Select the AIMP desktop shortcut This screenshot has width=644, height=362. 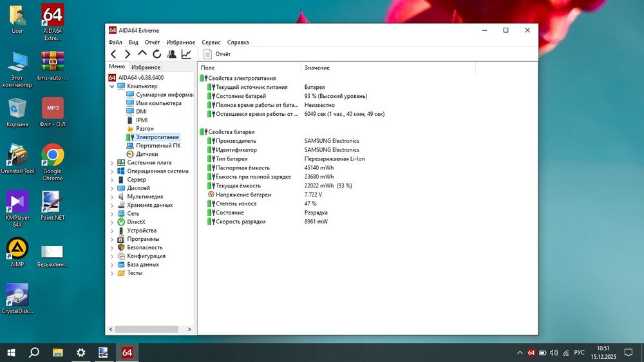click(17, 252)
